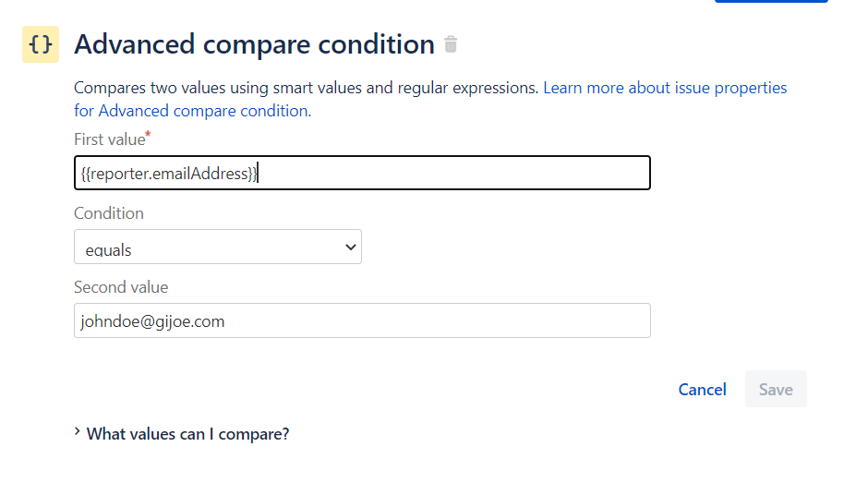Click the Condition field label
Image resolution: width=868 pixels, height=483 pixels.
coord(109,213)
